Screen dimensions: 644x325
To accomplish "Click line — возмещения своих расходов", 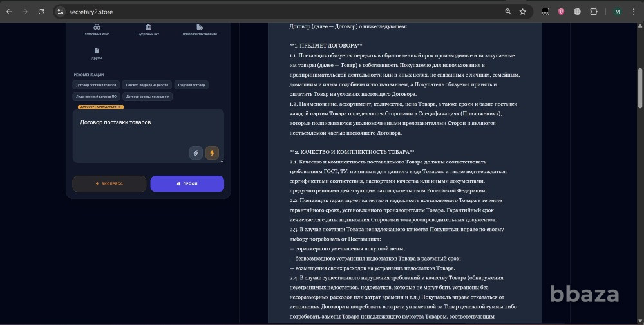I will click(372, 268).
